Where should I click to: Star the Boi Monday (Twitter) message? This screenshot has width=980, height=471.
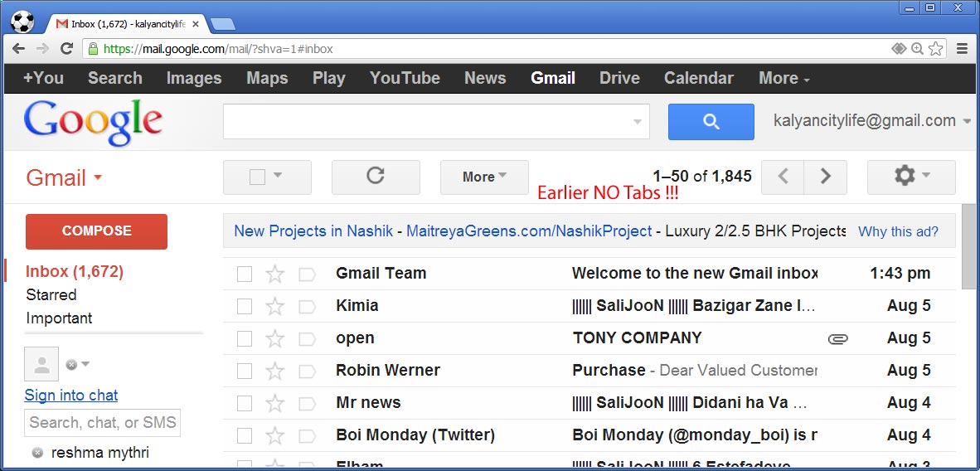click(x=275, y=435)
